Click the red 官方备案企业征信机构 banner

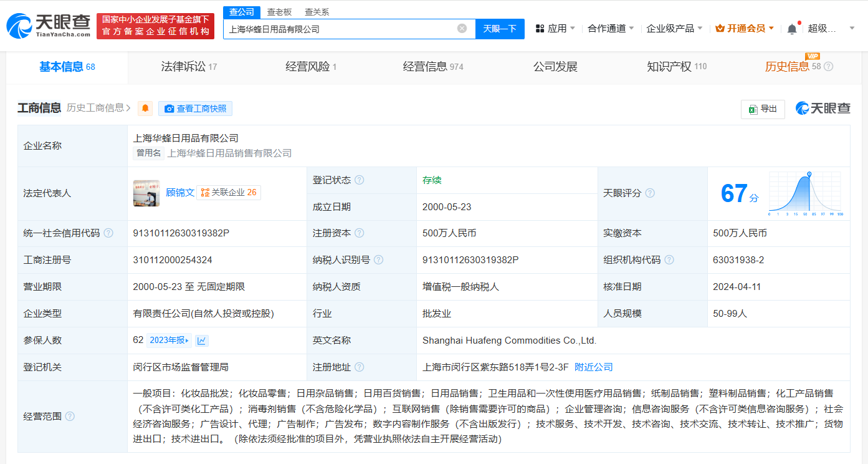(x=155, y=26)
